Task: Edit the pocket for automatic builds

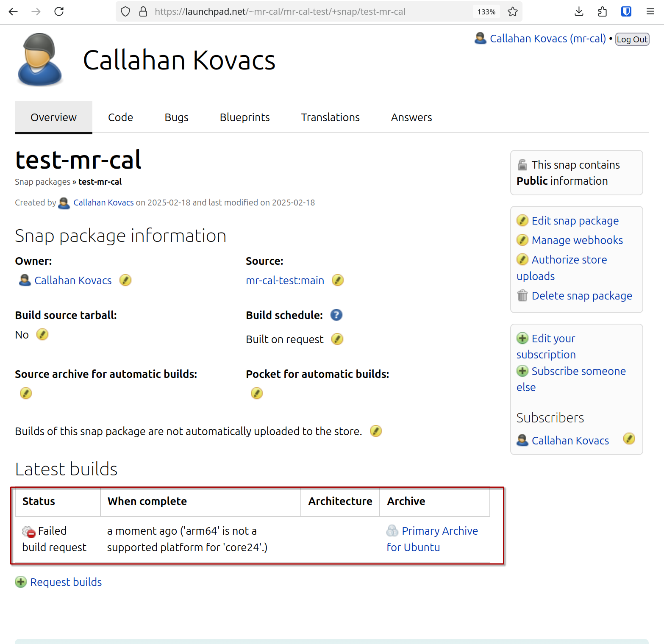Action: (x=257, y=393)
